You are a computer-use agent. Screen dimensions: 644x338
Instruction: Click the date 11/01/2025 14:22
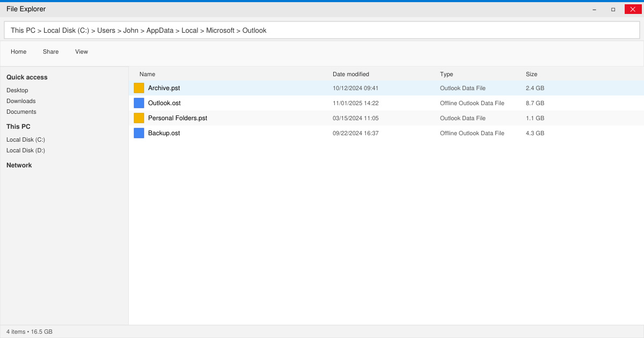356,103
